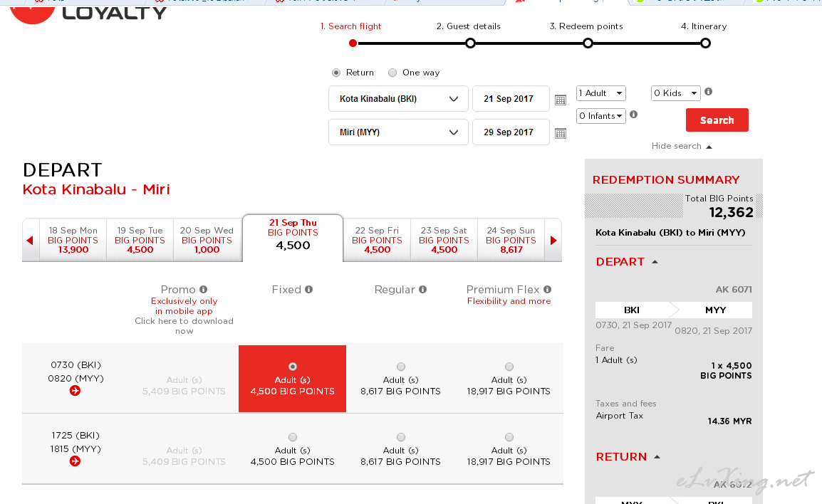Click the REDEMPTION SUMMARY heading

pyautogui.click(x=666, y=179)
